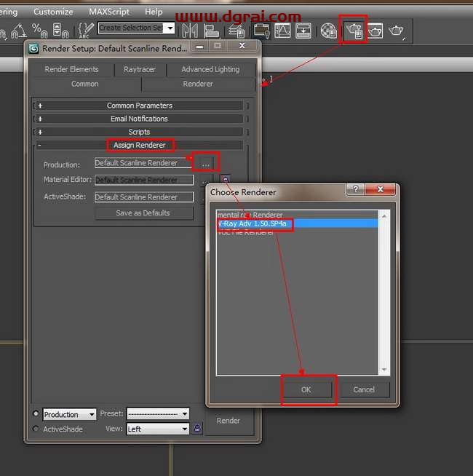Click OK in Choose Renderer
Image resolution: width=473 pixels, height=476 pixels.
point(306,389)
